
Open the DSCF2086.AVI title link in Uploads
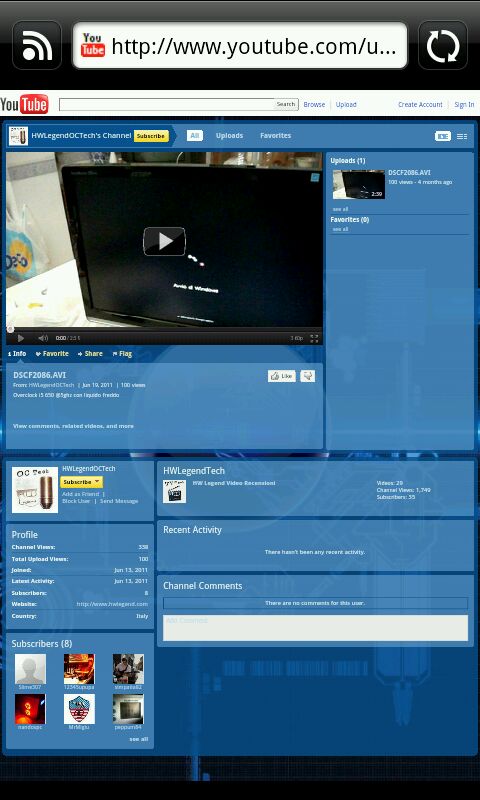(x=409, y=173)
